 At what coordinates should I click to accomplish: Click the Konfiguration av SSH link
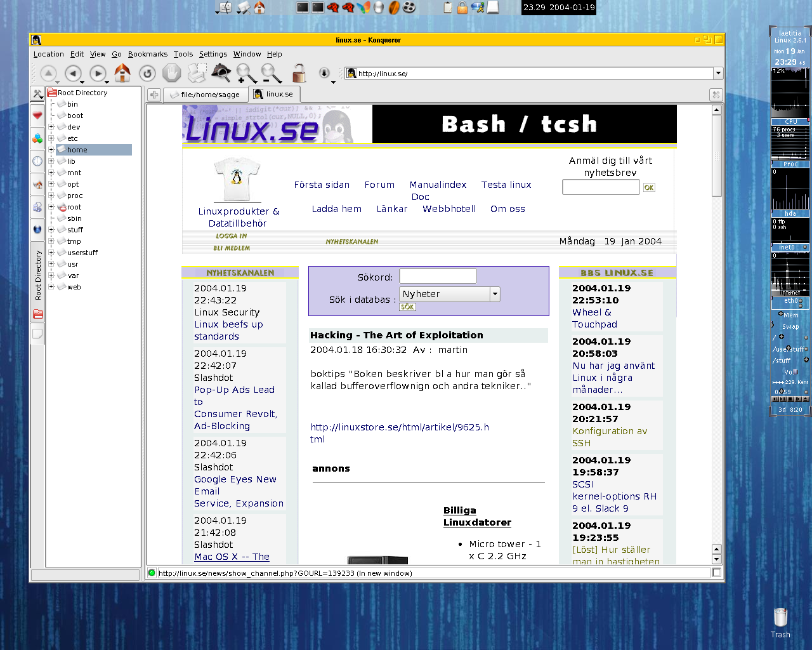pos(610,437)
